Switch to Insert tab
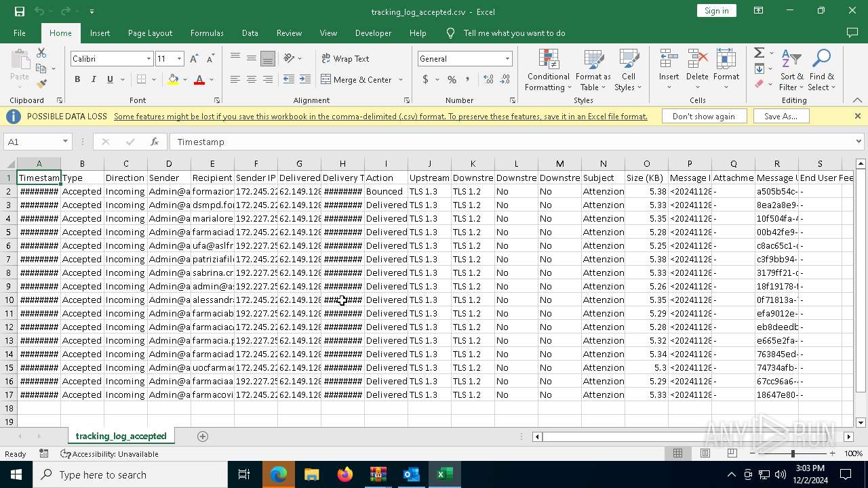 click(100, 33)
